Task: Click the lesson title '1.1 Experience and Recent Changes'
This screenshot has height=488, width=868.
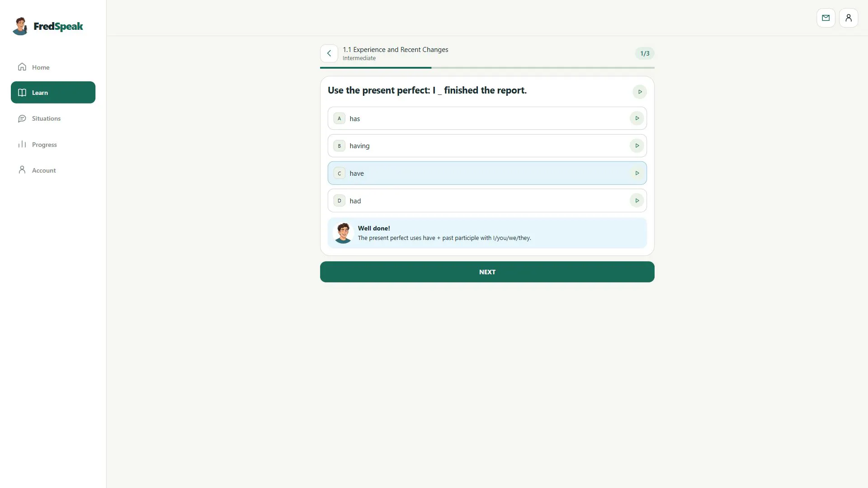Action: [395, 50]
